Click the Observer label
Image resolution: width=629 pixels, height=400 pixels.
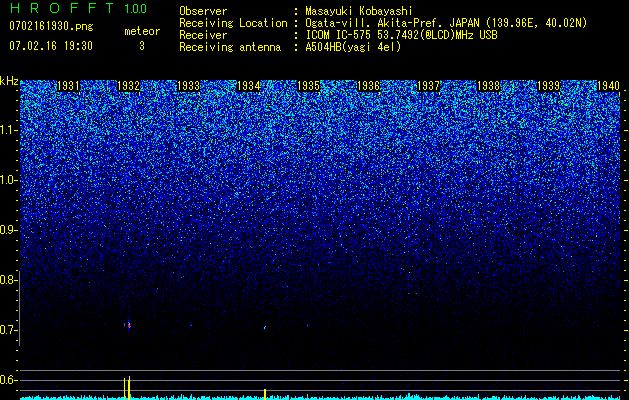203,11
